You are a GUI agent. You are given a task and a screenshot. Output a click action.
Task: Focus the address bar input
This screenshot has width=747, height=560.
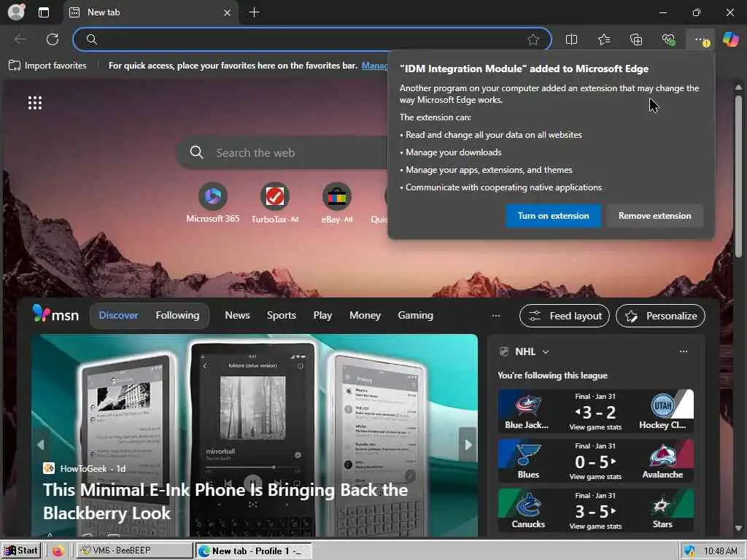coord(312,39)
